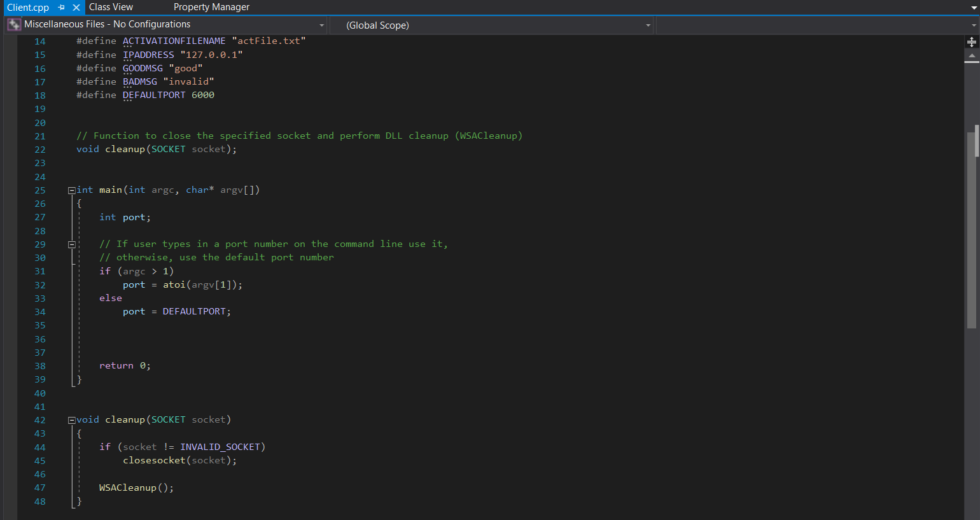Toggle collapse of the main function
Image resolution: width=980 pixels, height=520 pixels.
pyautogui.click(x=71, y=190)
